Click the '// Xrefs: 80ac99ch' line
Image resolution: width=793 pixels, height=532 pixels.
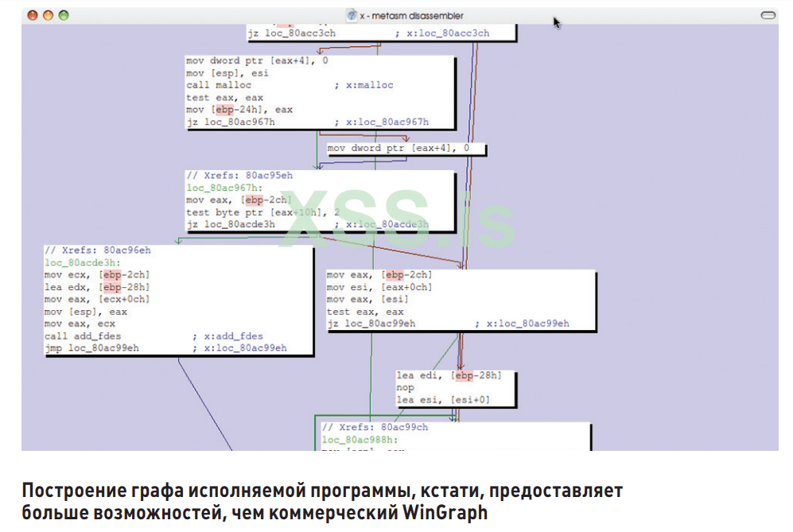[x=375, y=427]
